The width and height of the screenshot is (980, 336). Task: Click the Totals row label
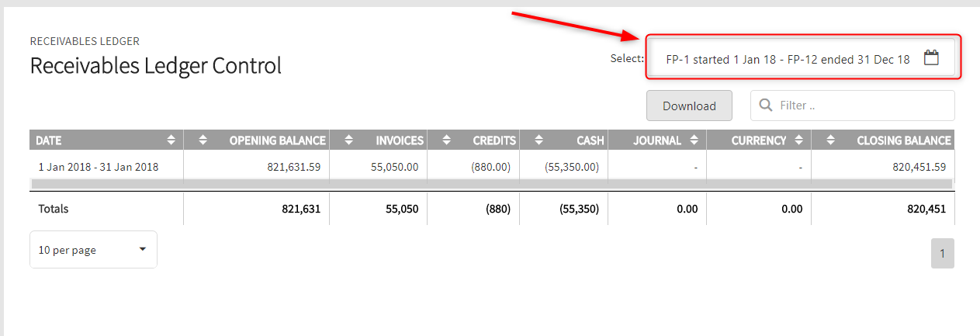click(x=54, y=209)
